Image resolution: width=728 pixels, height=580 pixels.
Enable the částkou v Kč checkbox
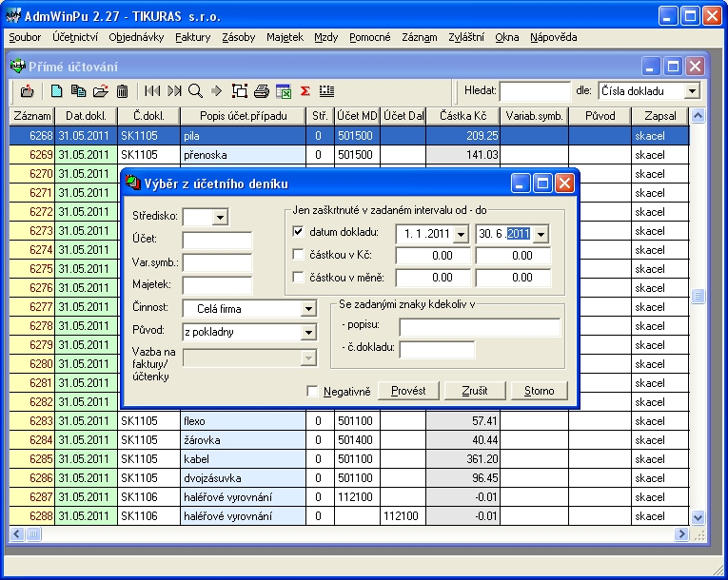coord(299,254)
